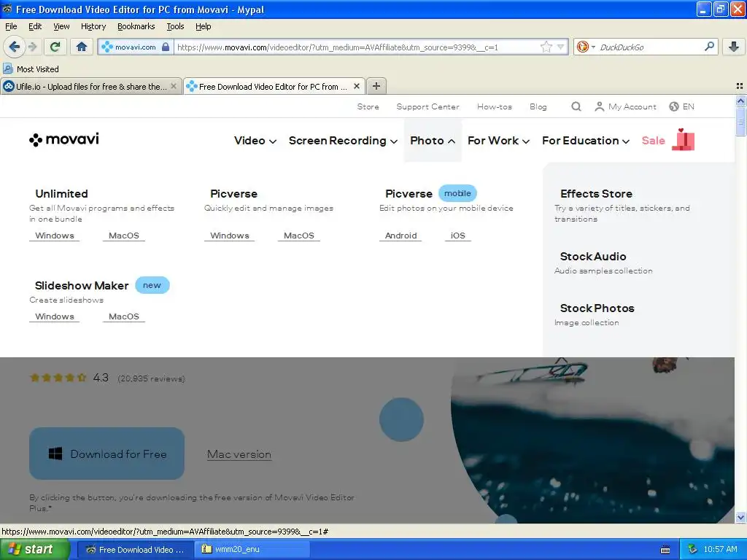Open the Bookmarks menu

click(136, 26)
